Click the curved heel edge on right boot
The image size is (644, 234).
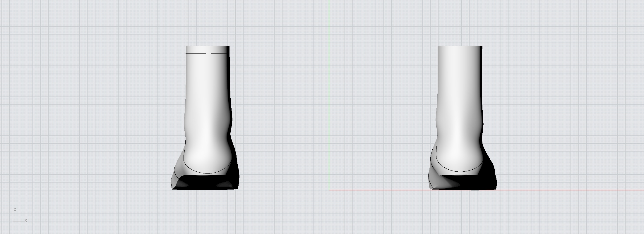coord(459,171)
